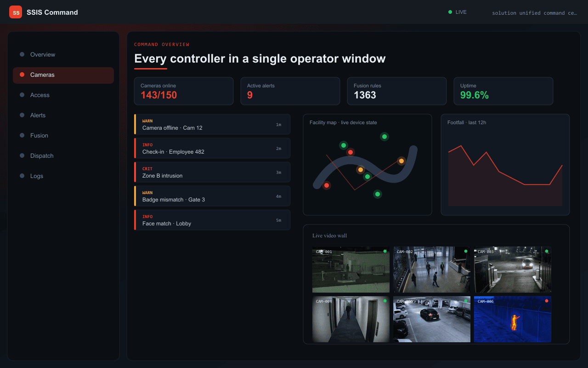Click the SS logo icon

pos(16,12)
